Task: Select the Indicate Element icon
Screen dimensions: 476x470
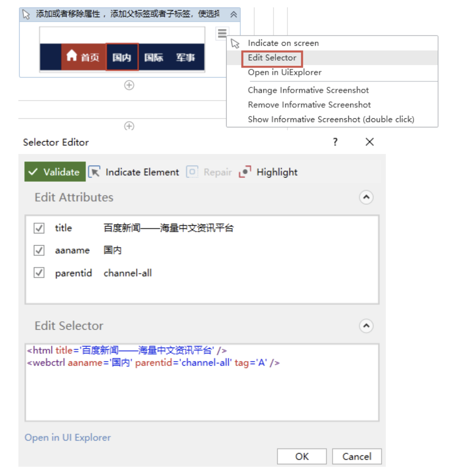Action: click(x=94, y=172)
